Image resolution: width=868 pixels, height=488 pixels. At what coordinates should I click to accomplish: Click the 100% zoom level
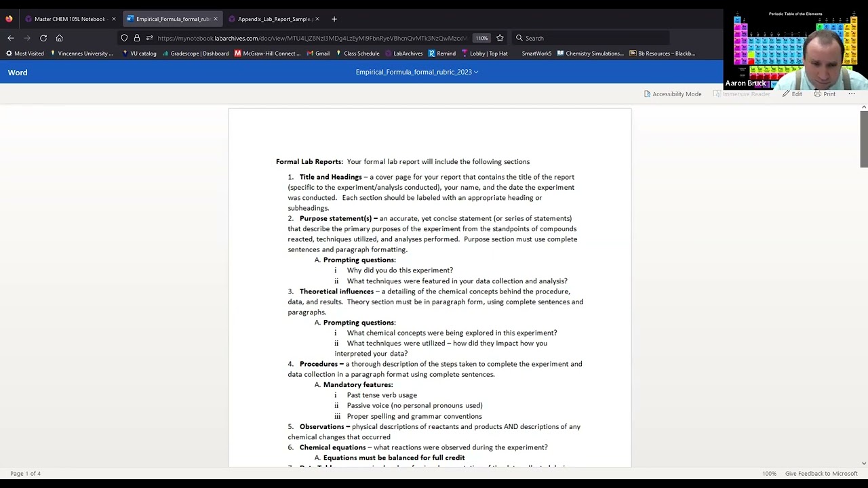pos(769,474)
